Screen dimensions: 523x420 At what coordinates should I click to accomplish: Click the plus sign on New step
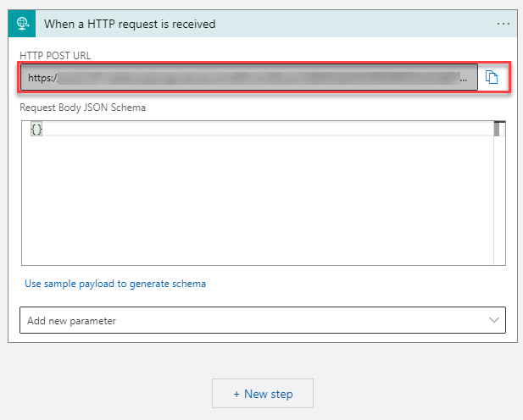click(x=237, y=394)
